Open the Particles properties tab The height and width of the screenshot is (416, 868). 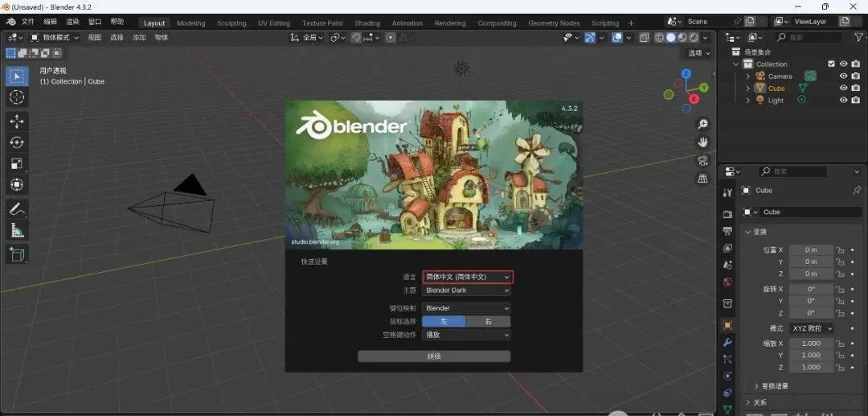tap(727, 359)
